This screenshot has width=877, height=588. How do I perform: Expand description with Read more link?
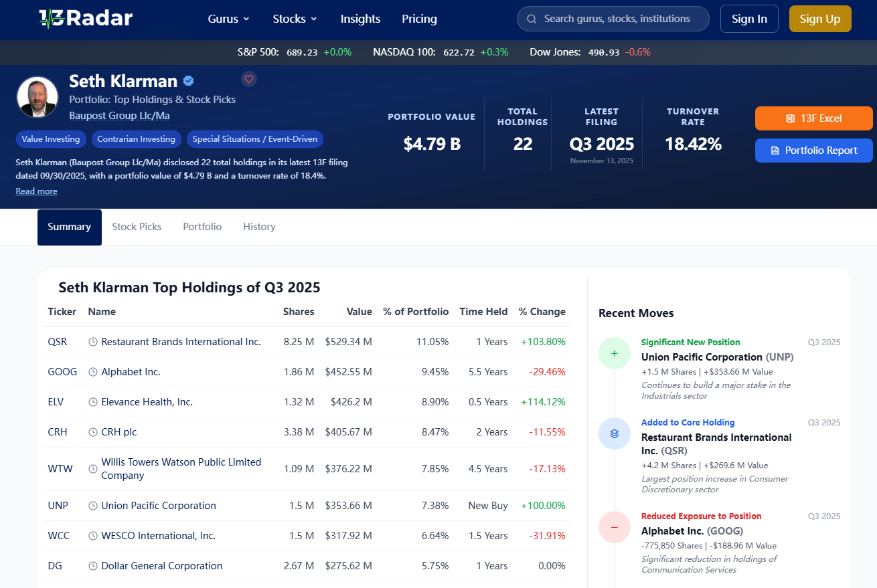coord(37,191)
